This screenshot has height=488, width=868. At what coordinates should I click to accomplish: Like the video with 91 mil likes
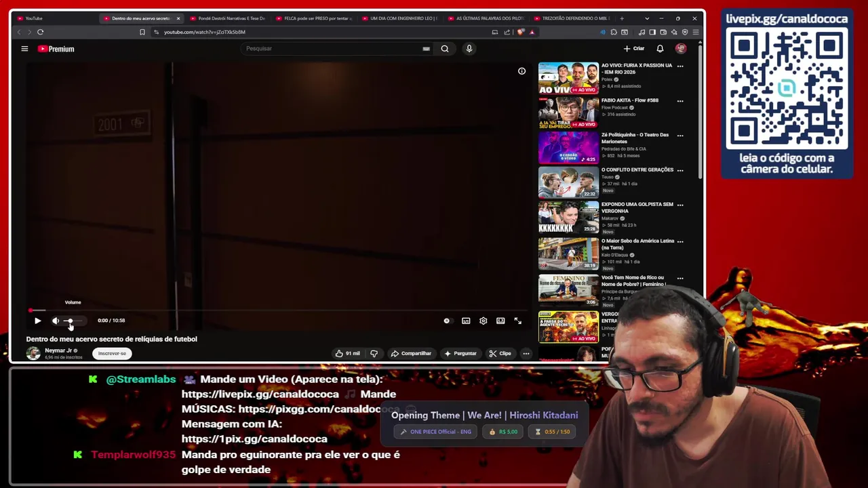point(347,353)
